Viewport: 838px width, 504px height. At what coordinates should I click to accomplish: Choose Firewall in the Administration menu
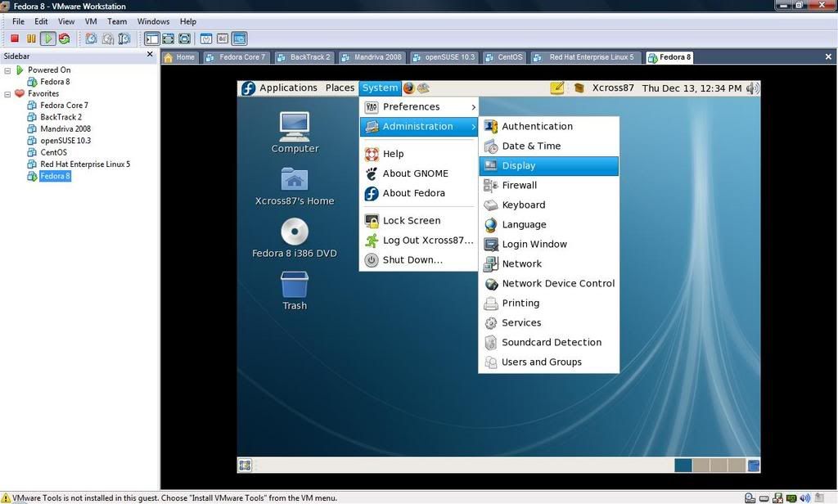pyautogui.click(x=549, y=186)
